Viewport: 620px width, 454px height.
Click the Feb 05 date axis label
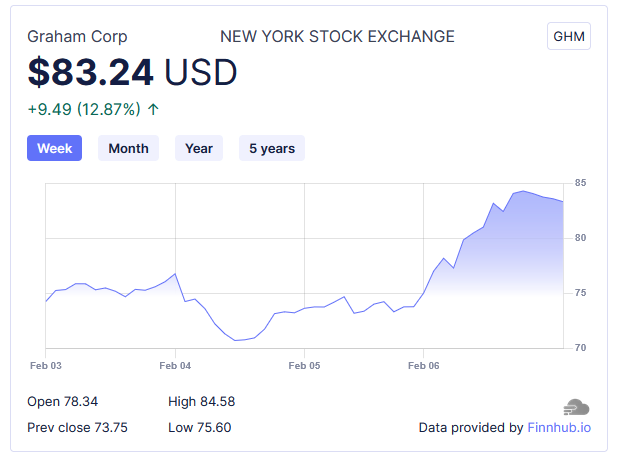[x=304, y=366]
